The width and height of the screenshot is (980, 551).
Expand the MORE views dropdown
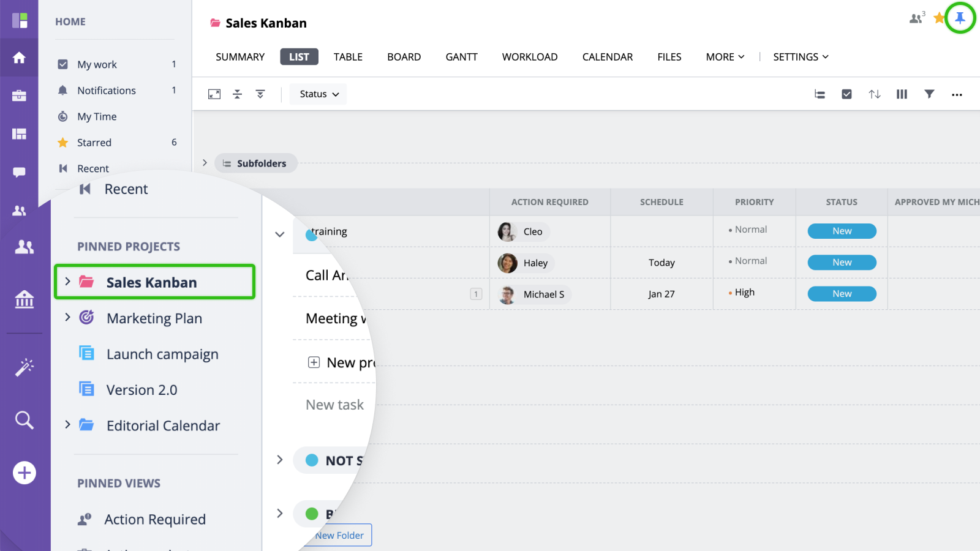tap(725, 57)
